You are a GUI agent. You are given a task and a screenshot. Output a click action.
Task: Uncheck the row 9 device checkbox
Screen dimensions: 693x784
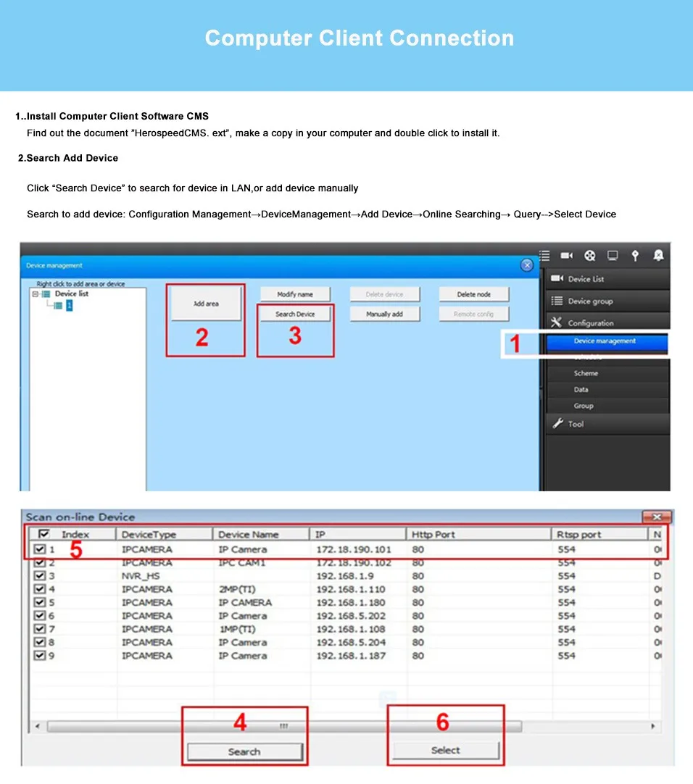[x=40, y=655]
